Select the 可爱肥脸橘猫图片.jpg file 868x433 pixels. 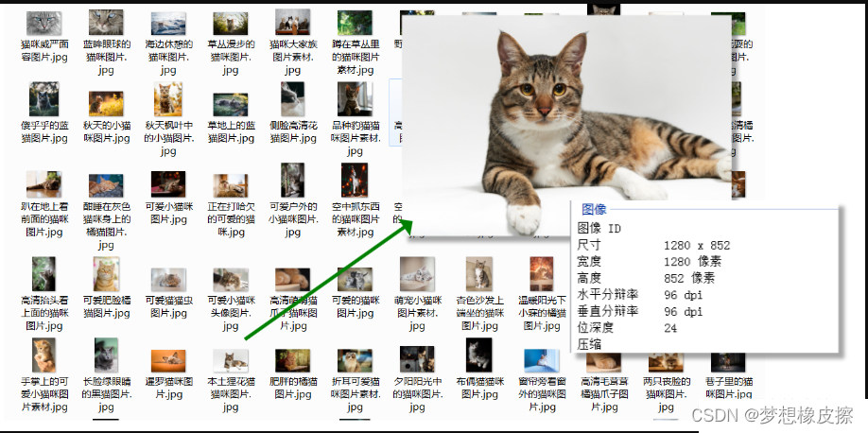point(106,288)
